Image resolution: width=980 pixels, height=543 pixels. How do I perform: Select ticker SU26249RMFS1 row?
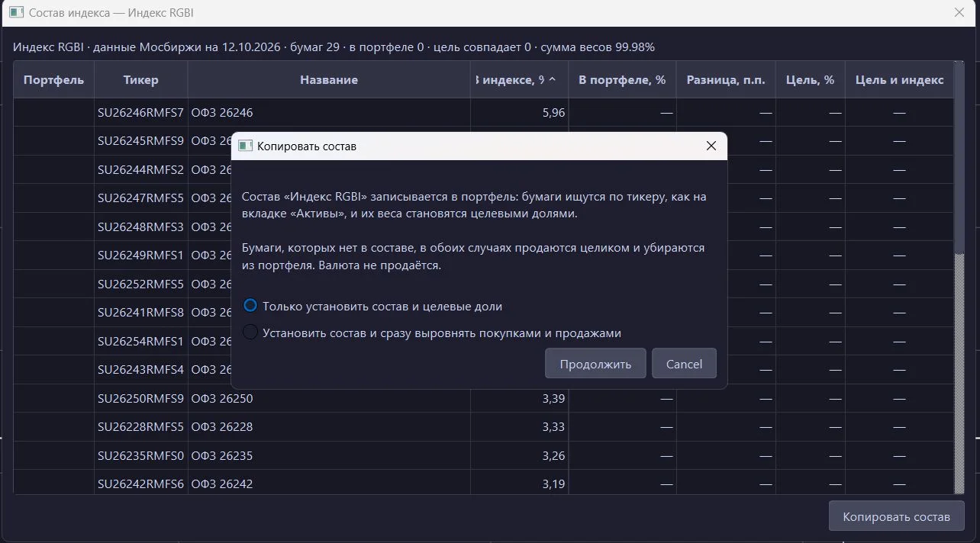coord(141,255)
